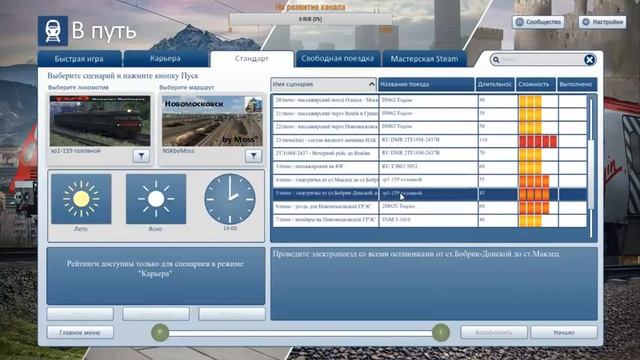Click the 'Возобновить' resume button

point(494,333)
